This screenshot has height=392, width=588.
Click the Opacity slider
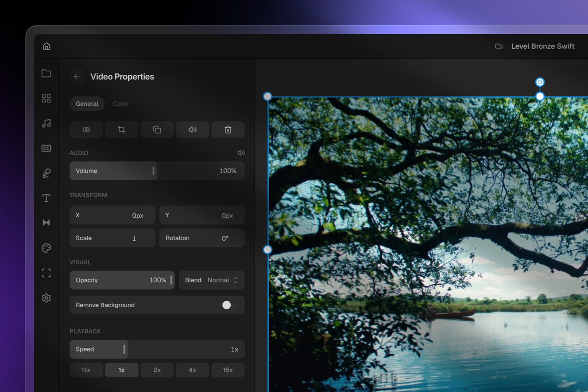click(122, 280)
